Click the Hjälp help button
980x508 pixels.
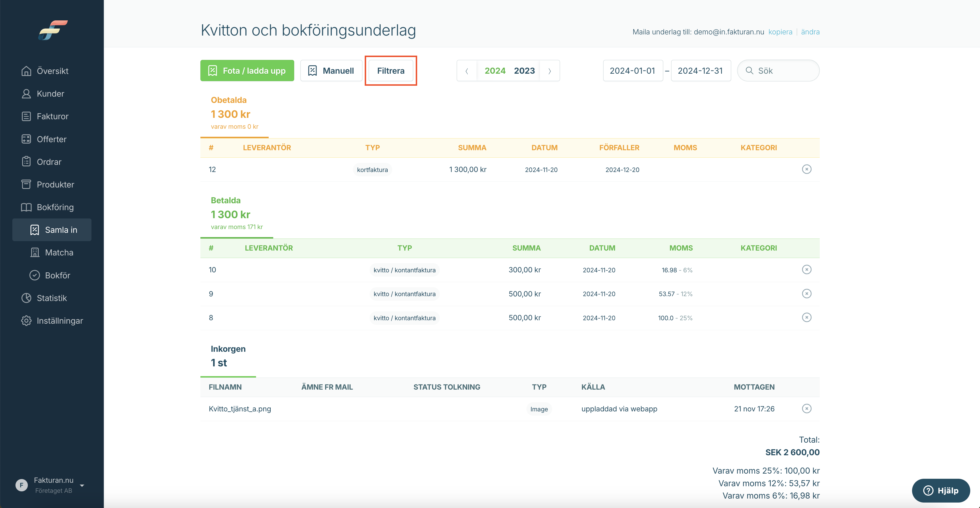tap(940, 491)
